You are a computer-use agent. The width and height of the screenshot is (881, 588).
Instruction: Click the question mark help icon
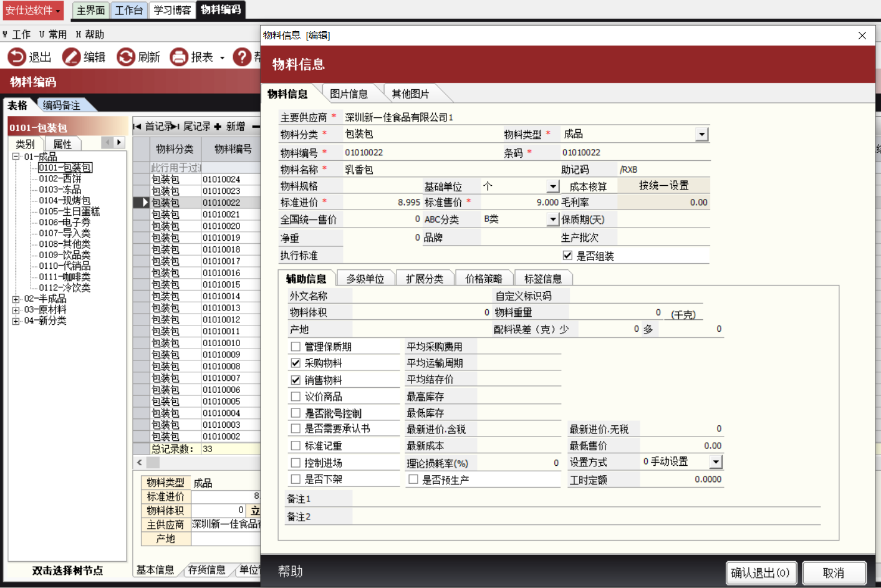(241, 57)
